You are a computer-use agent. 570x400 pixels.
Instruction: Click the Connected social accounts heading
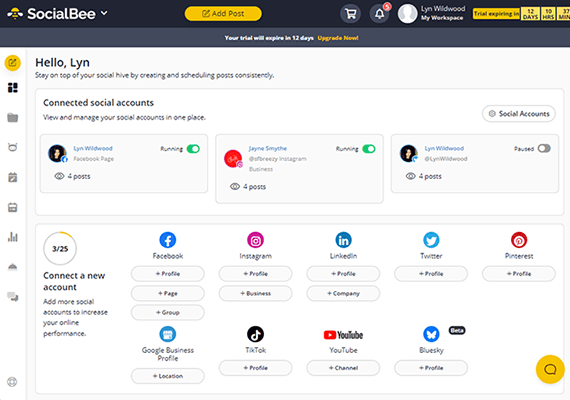click(x=99, y=103)
